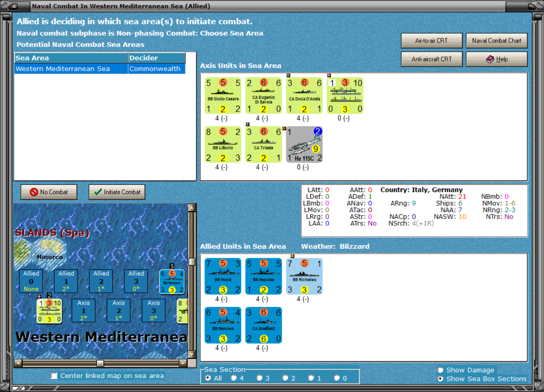Select sea section 3 radio button
Viewport: 544px width, 392px height.
coord(259,378)
